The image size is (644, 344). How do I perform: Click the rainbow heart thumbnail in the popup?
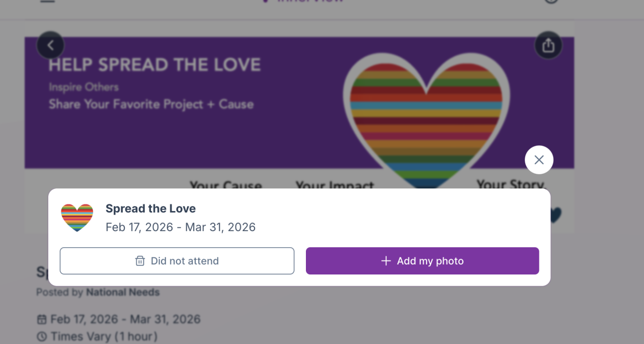point(77,218)
